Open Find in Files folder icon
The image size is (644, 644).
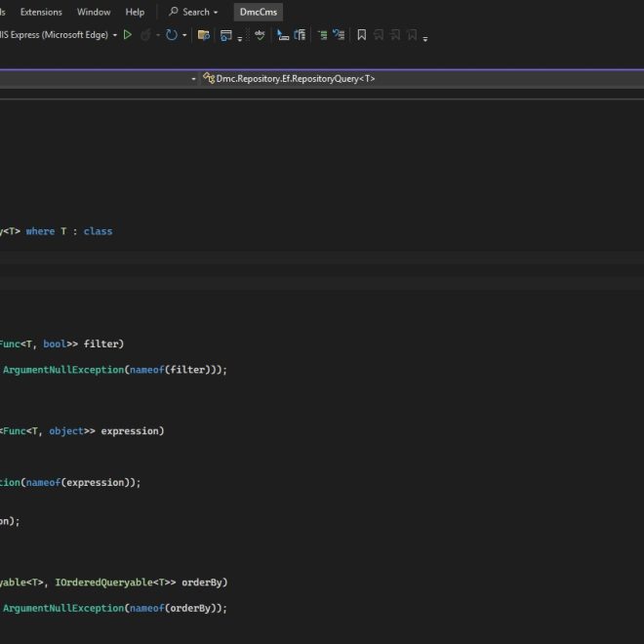pos(204,35)
